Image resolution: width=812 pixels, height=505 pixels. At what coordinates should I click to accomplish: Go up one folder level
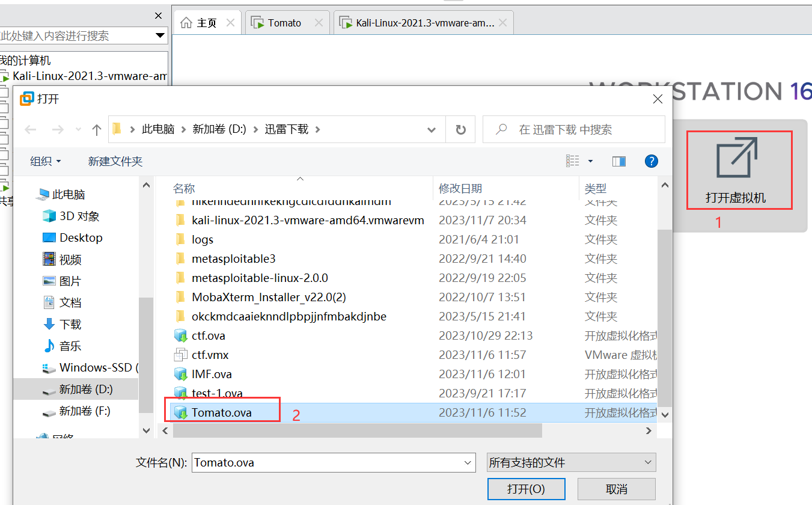point(97,129)
